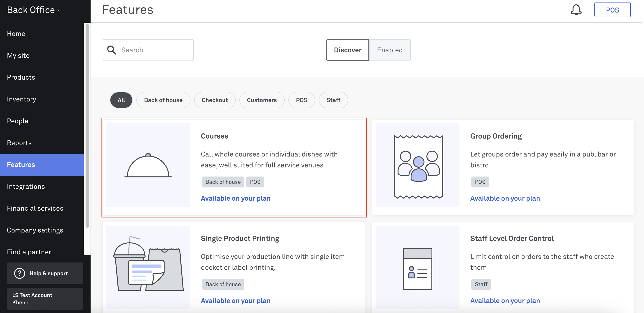Switch to the Enabled toggle view
The width and height of the screenshot is (644, 313).
390,50
